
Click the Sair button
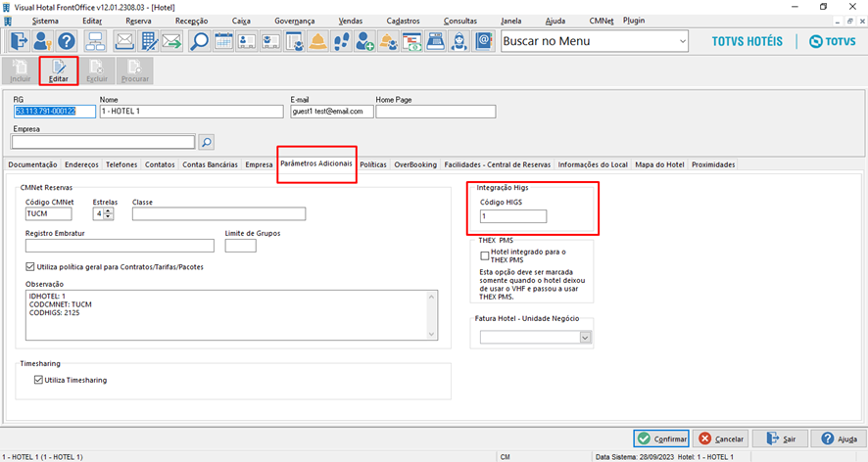[780, 439]
